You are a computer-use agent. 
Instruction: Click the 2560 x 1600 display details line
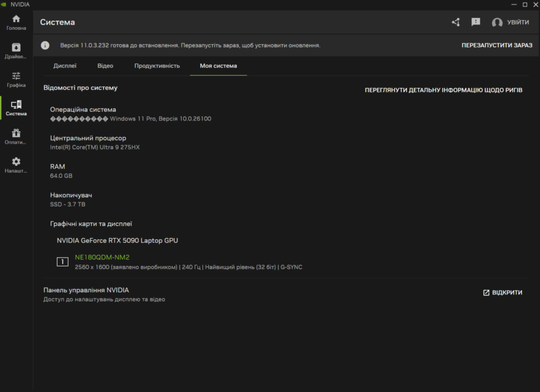(x=188, y=267)
